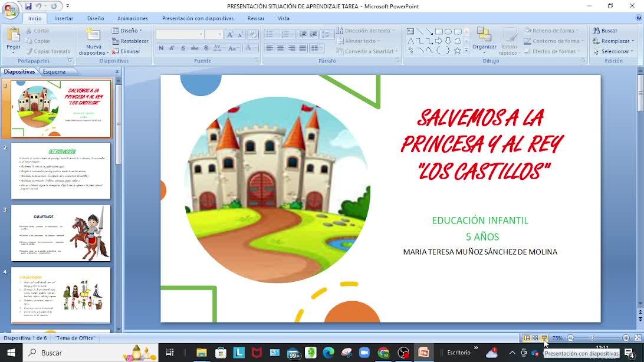
Task: Open the Animaciones ribbon tab
Action: [133, 18]
